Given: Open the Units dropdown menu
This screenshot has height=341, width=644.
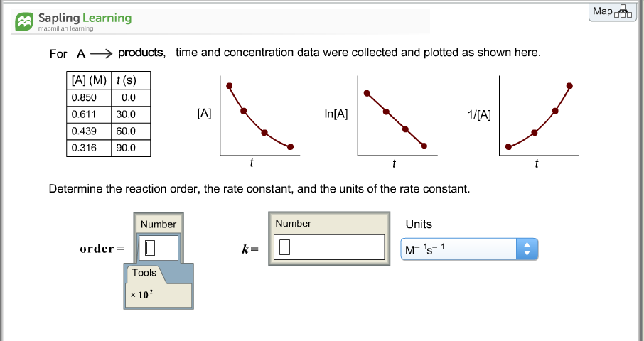Looking at the screenshot, I should 469,249.
